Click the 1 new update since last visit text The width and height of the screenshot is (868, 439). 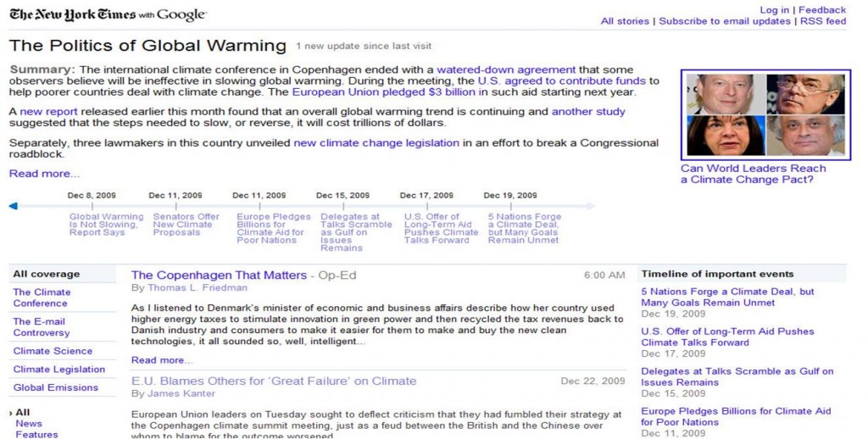point(363,47)
